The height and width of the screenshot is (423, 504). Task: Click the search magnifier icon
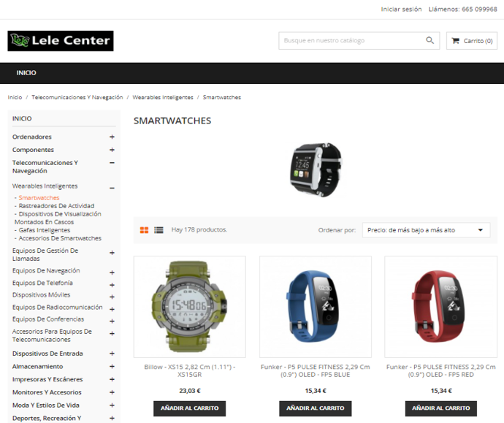tap(429, 40)
